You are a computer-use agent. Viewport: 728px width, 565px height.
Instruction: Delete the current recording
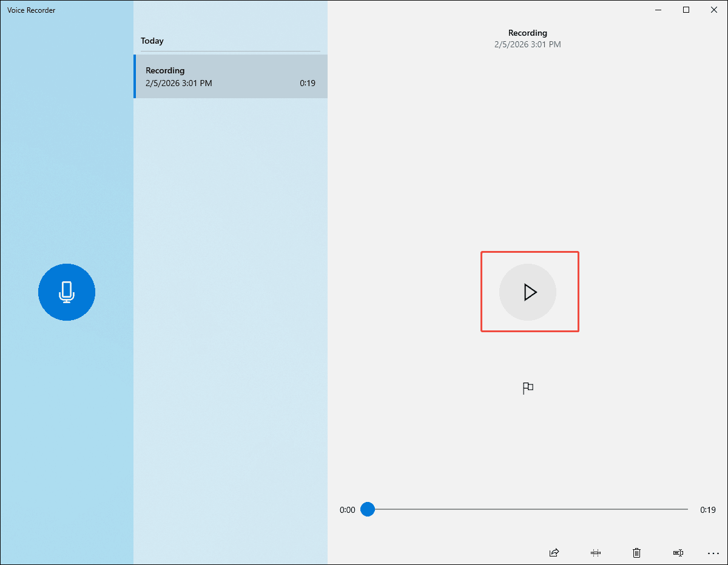click(636, 552)
